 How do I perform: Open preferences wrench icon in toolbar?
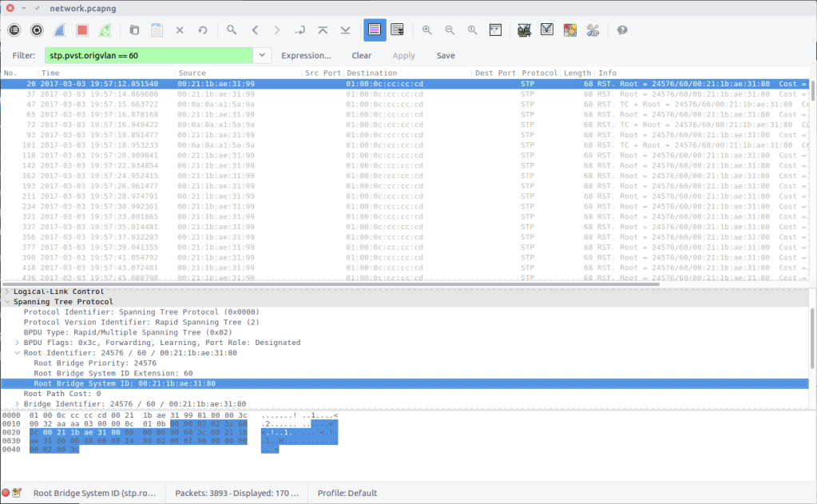593,30
